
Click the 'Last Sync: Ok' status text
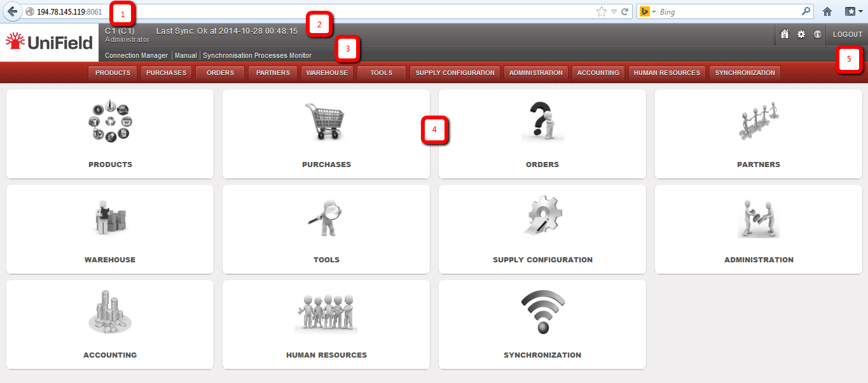227,30
